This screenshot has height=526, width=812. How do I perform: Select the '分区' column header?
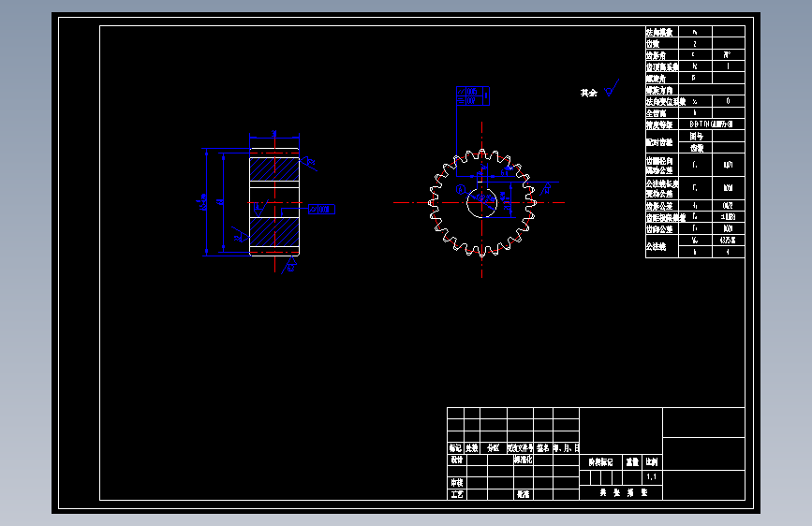click(x=493, y=447)
